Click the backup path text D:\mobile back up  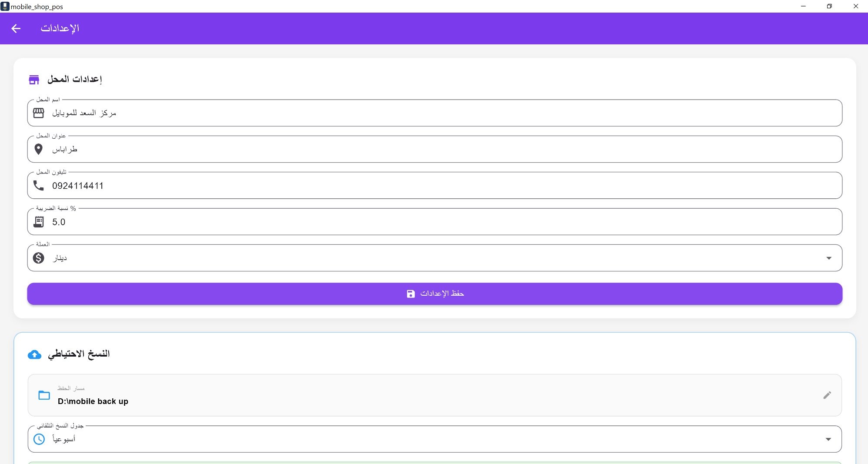pyautogui.click(x=93, y=401)
